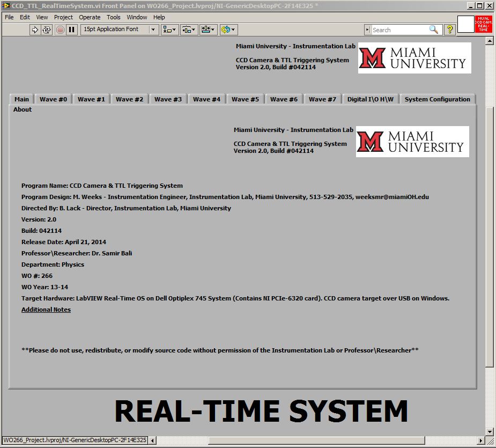This screenshot has height=448, width=496.
Task: Switch to the Wave #3 tab
Action: click(x=168, y=99)
